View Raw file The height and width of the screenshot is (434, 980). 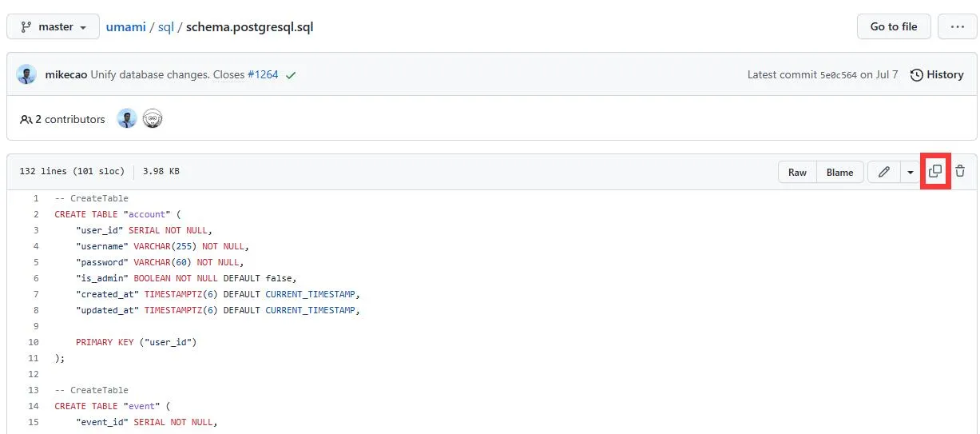(797, 172)
